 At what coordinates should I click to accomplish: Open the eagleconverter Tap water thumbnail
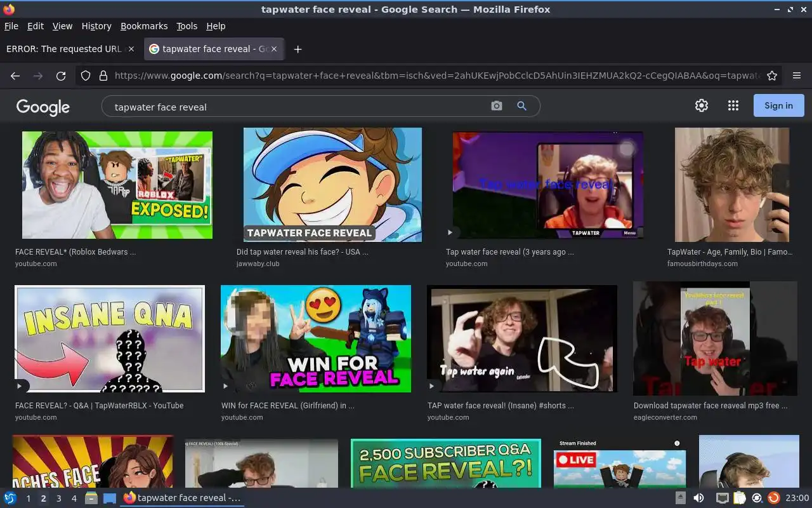(x=715, y=338)
